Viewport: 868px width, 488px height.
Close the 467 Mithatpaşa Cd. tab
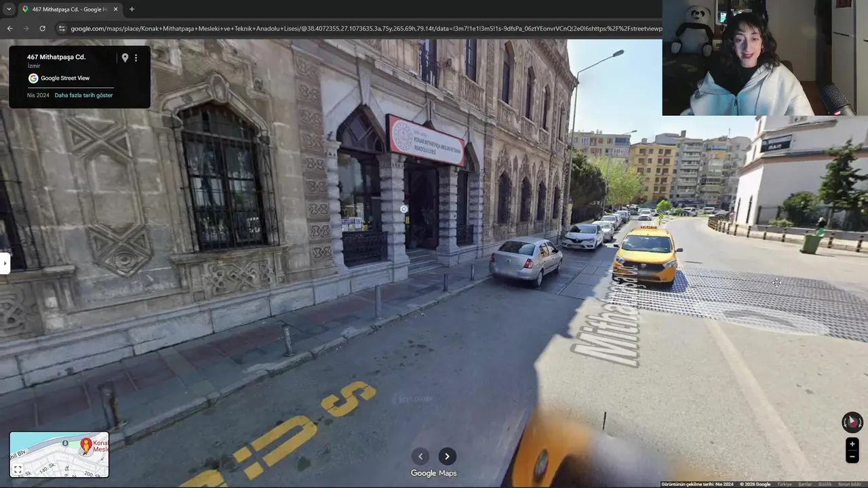tap(115, 9)
